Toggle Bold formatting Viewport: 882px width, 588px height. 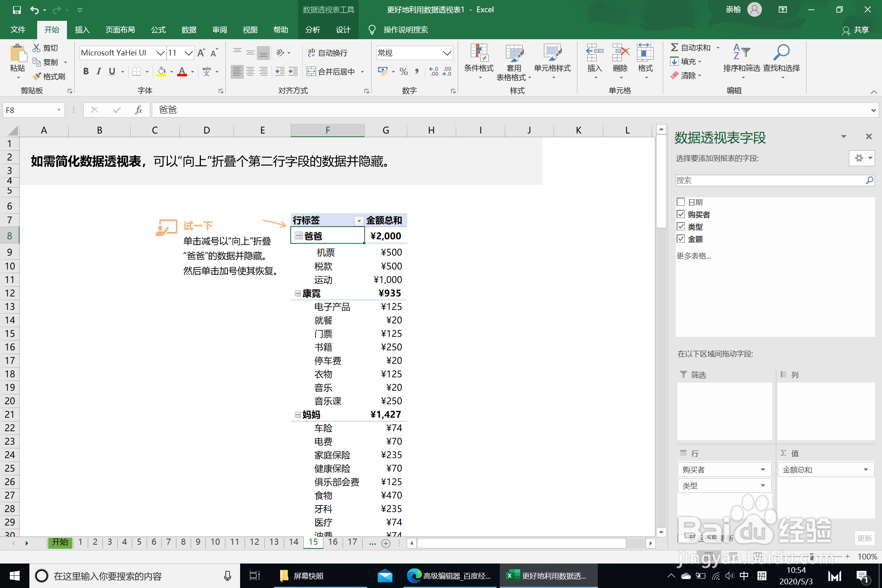tap(86, 71)
